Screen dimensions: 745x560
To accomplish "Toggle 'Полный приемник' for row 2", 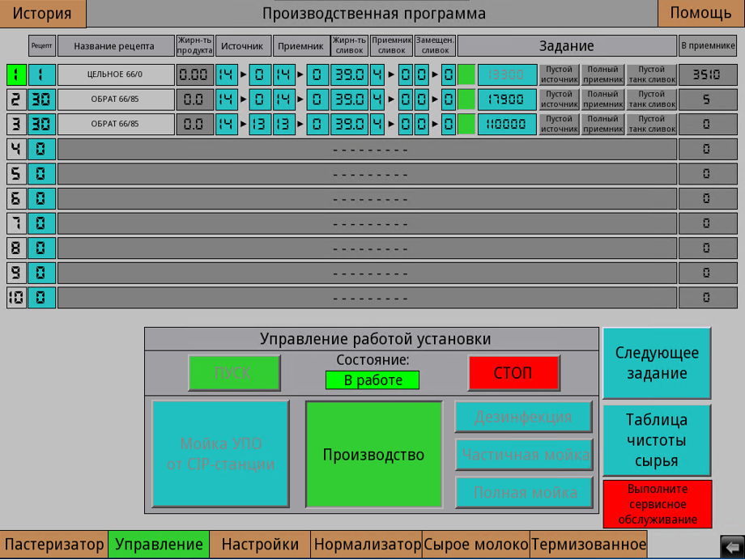I will 602,100.
